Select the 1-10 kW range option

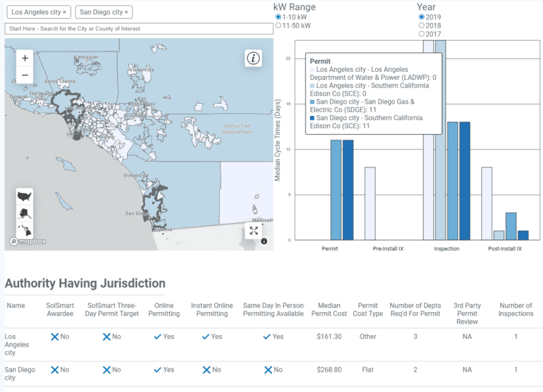(278, 17)
